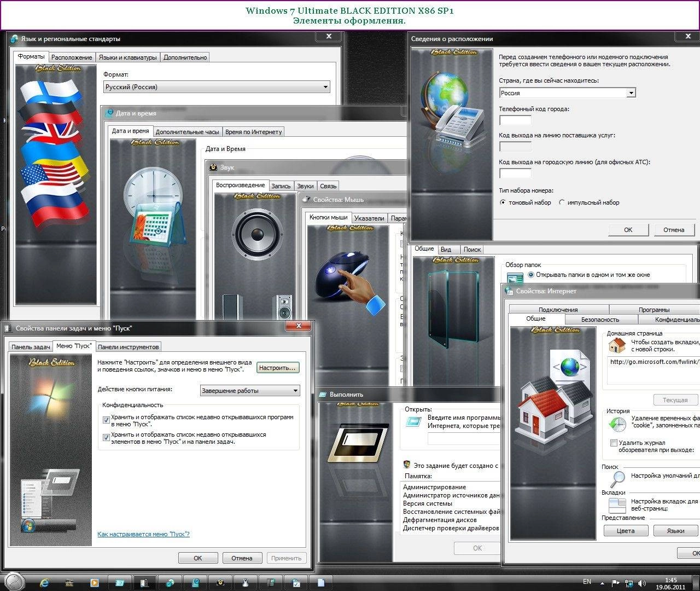
Task: Switch to the Расположение tab
Action: pos(72,57)
